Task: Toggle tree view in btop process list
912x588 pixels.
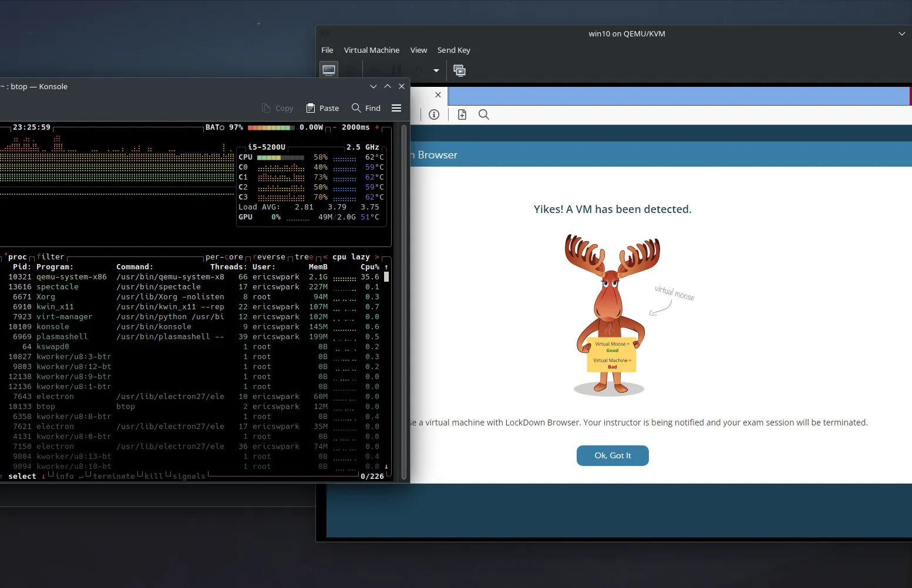Action: [x=304, y=257]
